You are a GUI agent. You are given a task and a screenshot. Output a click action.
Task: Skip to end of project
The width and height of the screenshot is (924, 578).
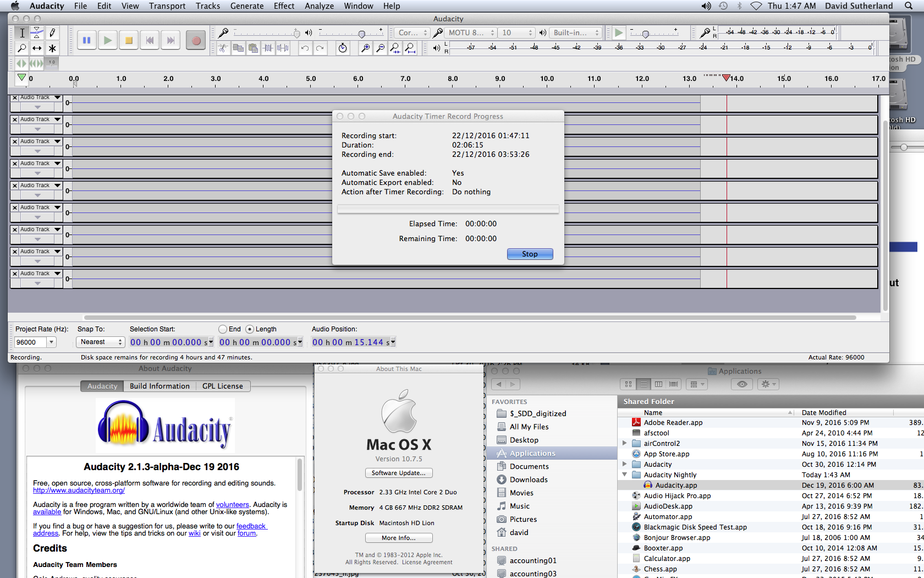click(170, 40)
